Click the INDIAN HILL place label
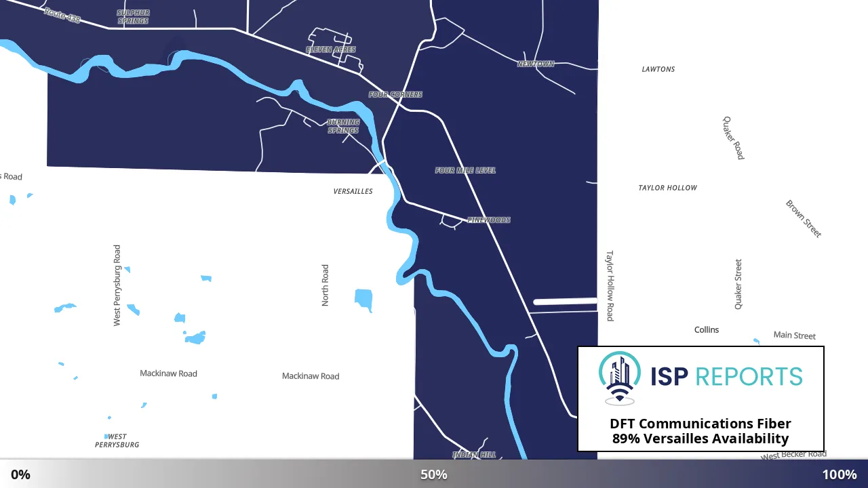 475,455
